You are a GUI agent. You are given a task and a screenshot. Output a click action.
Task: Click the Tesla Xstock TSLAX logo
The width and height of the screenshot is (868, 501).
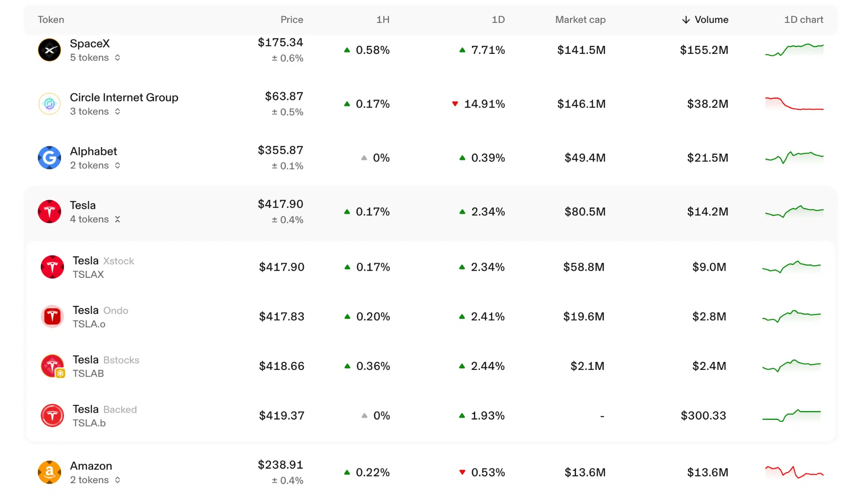[x=52, y=267]
